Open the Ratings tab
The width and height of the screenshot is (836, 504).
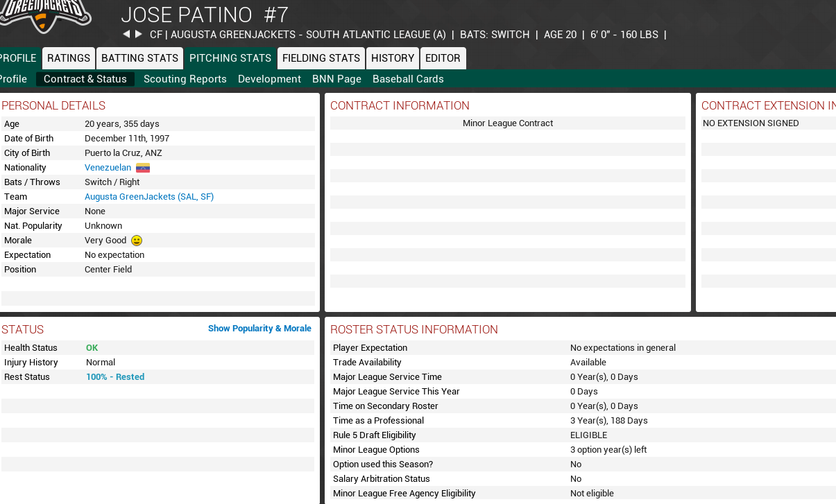(x=69, y=58)
